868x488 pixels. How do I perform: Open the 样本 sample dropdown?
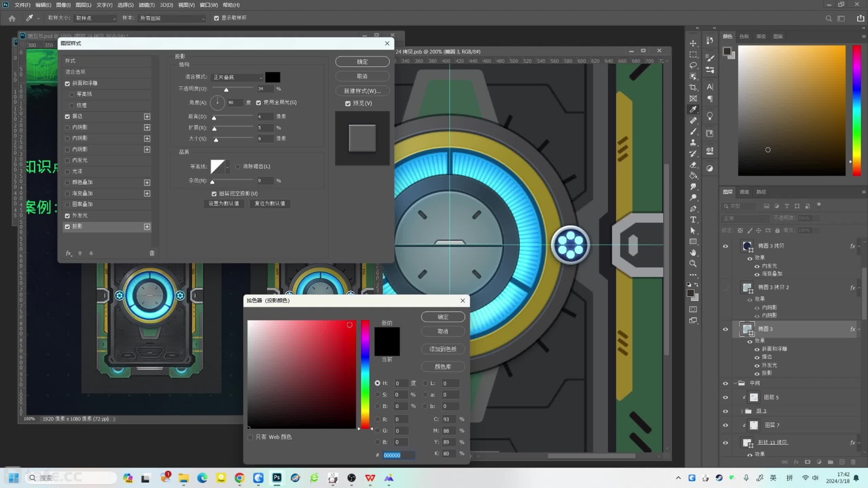(172, 18)
